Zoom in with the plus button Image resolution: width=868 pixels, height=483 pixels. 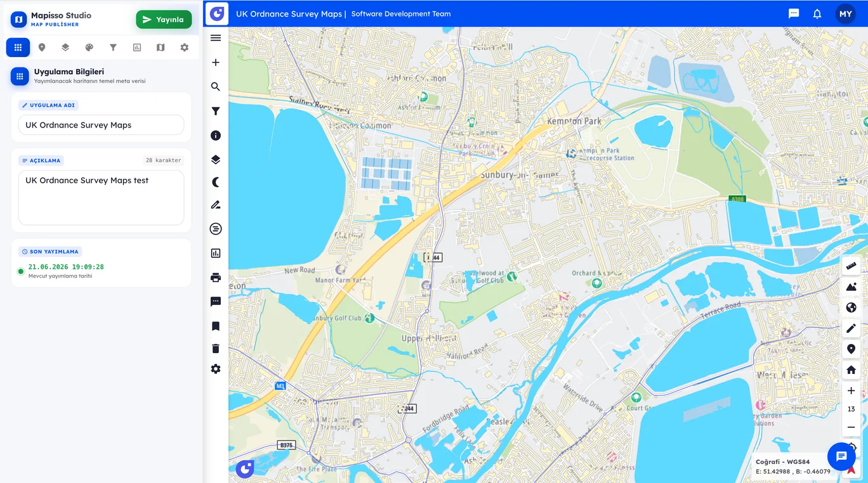(x=852, y=391)
